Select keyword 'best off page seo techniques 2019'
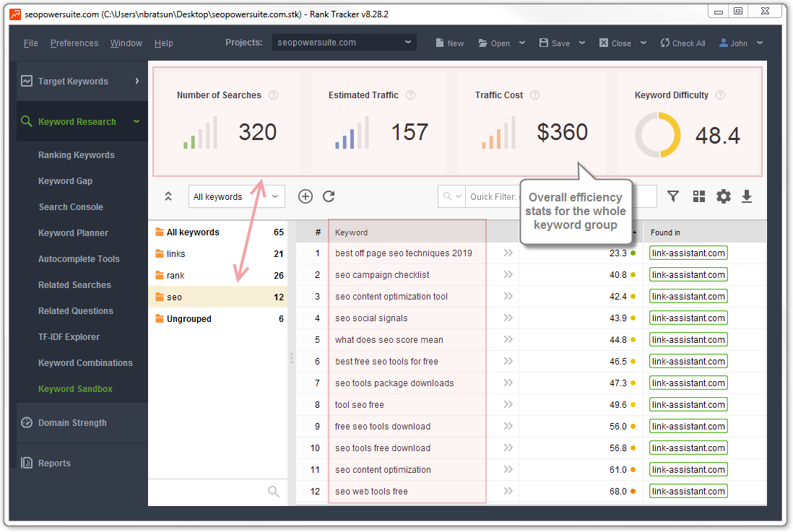The width and height of the screenshot is (793, 532). (x=404, y=253)
